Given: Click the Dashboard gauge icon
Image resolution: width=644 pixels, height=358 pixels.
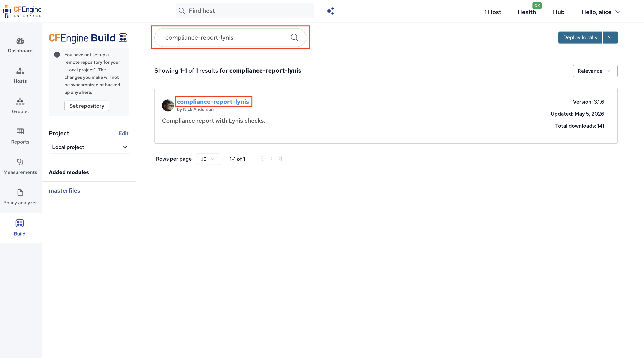Looking at the screenshot, I should point(20,41).
